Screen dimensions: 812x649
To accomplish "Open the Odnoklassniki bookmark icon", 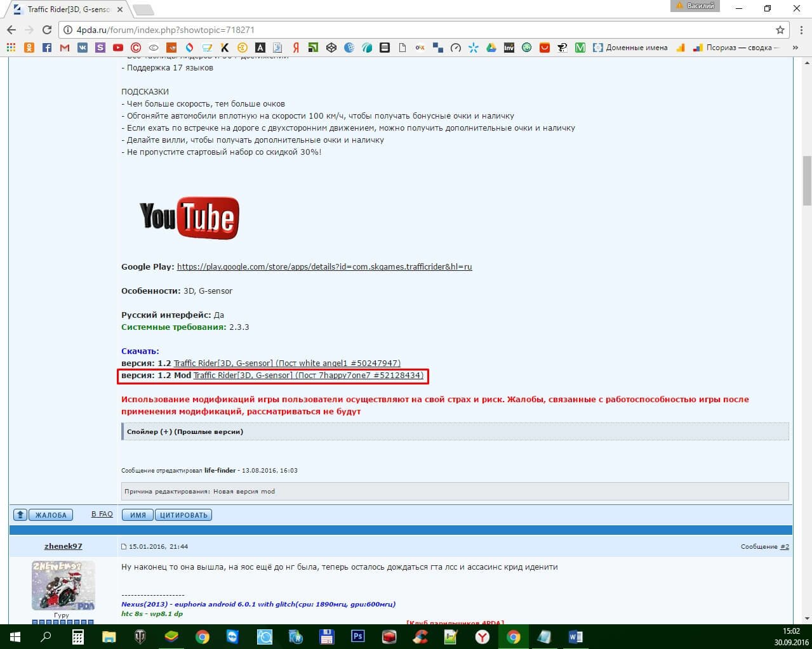I will (29, 48).
